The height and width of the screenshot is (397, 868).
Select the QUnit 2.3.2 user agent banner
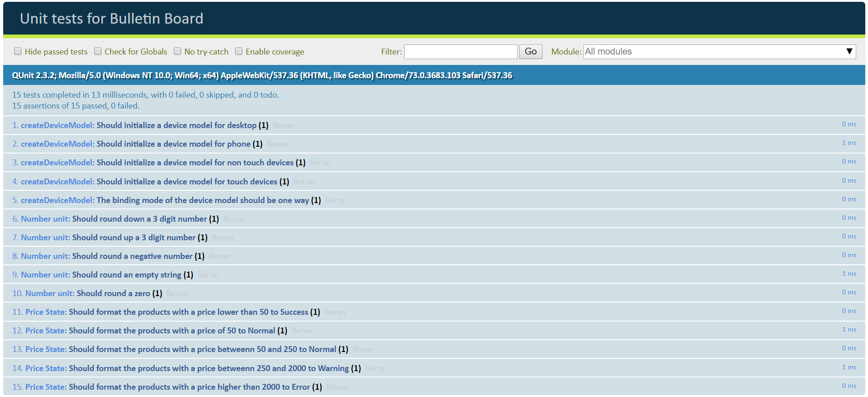(434, 75)
